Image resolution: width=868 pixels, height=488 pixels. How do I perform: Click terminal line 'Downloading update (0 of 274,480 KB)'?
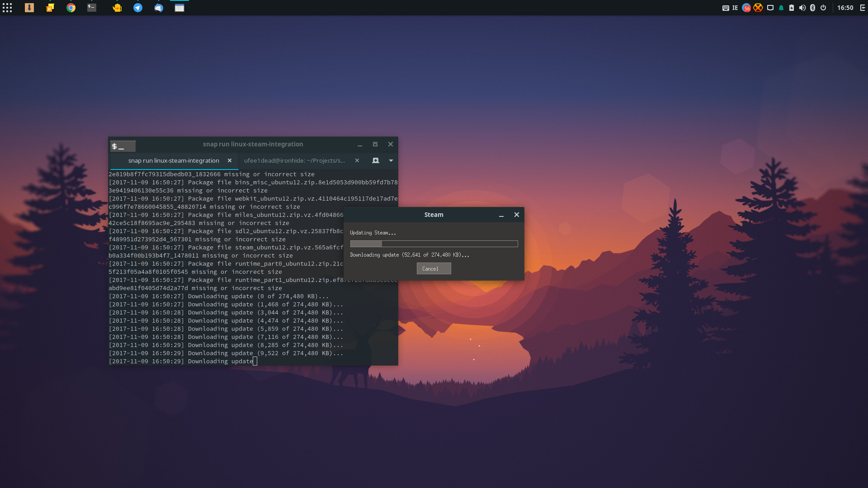[x=219, y=296]
